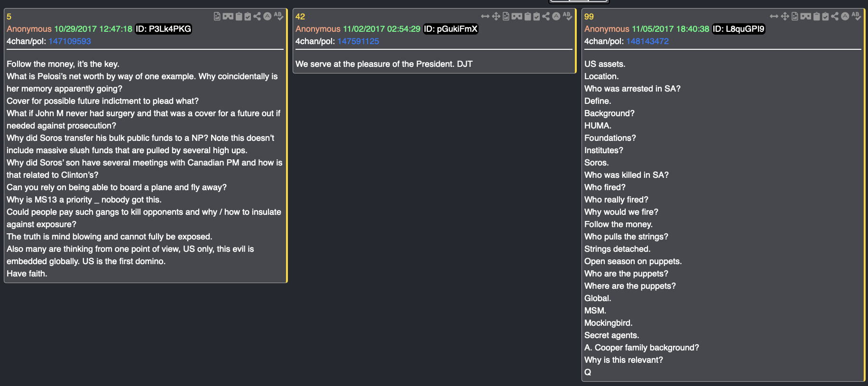Click the ID: L8quGPI9 badge
Screen dimensions: 868x386
click(739, 29)
